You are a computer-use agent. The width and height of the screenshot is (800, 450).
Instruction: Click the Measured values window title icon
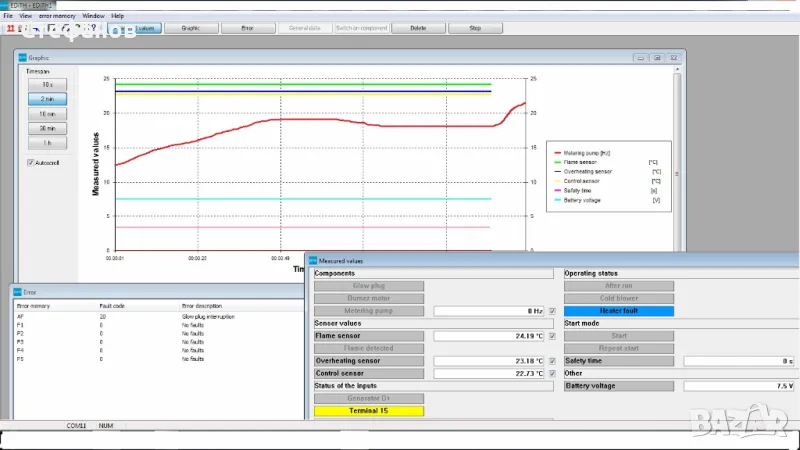tap(311, 260)
